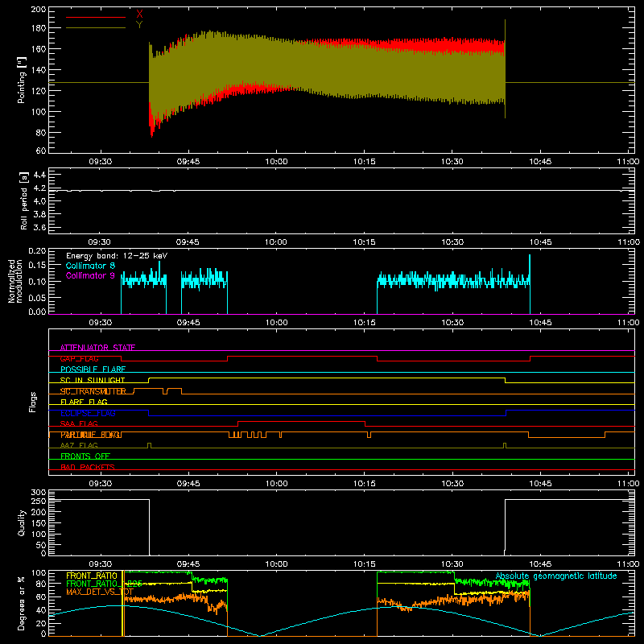Click the yellow vertical line in the bottom plot
Viewport: 644px width, 644px height.
pyautogui.click(x=123, y=604)
